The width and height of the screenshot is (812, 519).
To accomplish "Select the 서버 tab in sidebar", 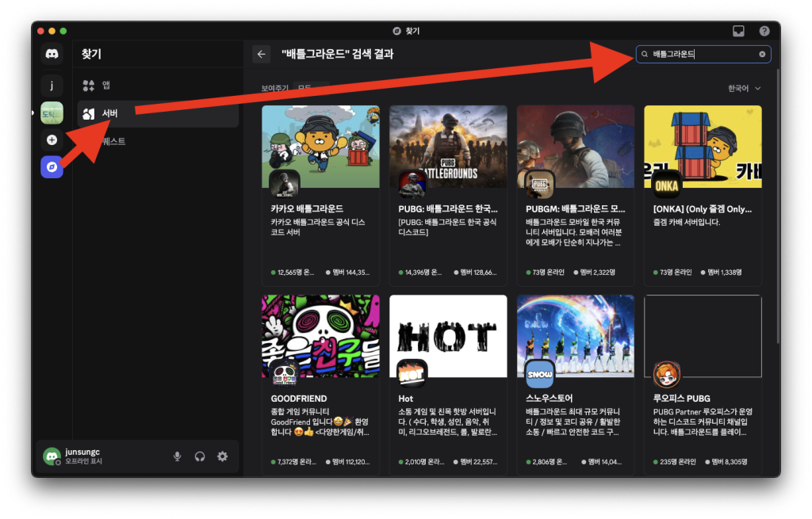I will click(x=109, y=113).
